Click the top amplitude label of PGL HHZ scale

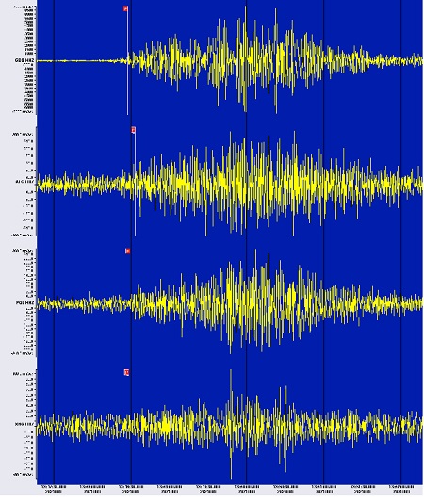tap(23, 250)
